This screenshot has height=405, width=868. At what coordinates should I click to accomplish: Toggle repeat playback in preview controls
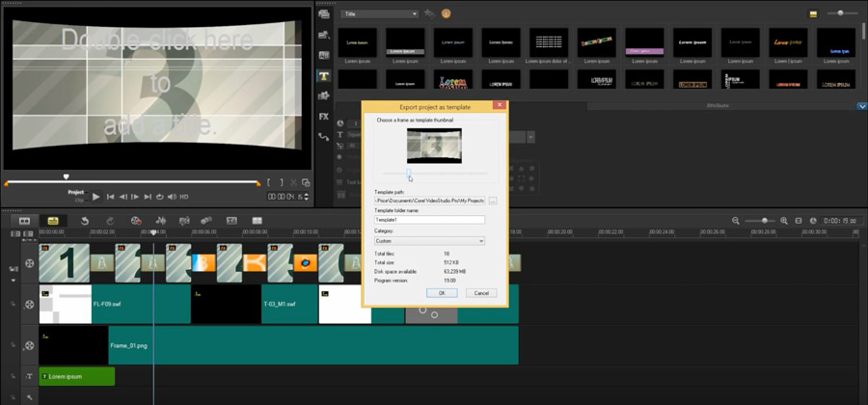[x=160, y=197]
